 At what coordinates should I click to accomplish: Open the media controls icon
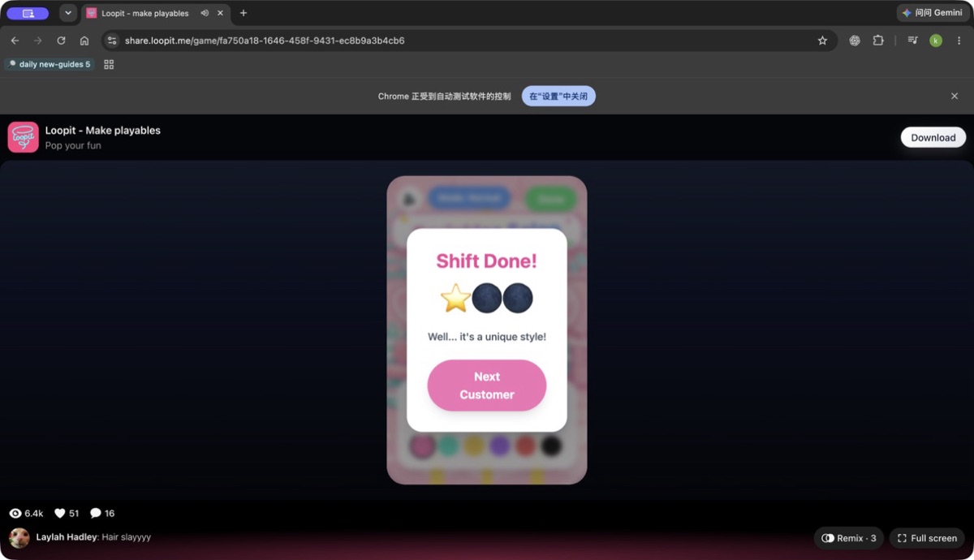click(912, 41)
